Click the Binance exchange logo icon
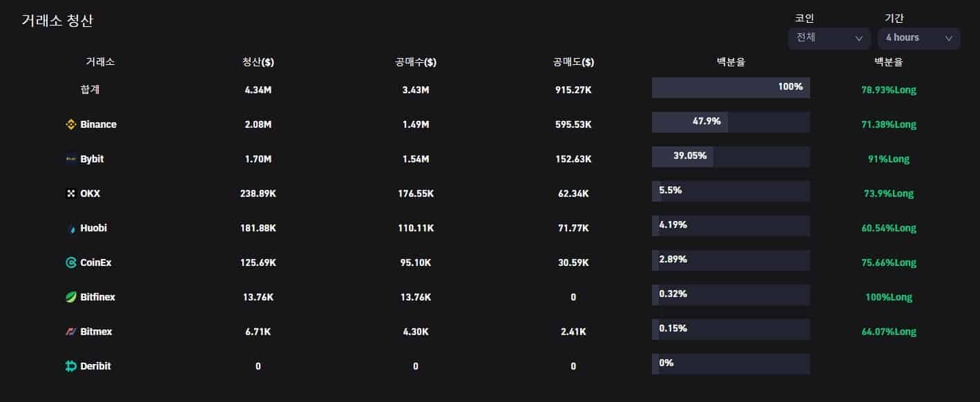Image resolution: width=980 pixels, height=402 pixels. point(70,124)
